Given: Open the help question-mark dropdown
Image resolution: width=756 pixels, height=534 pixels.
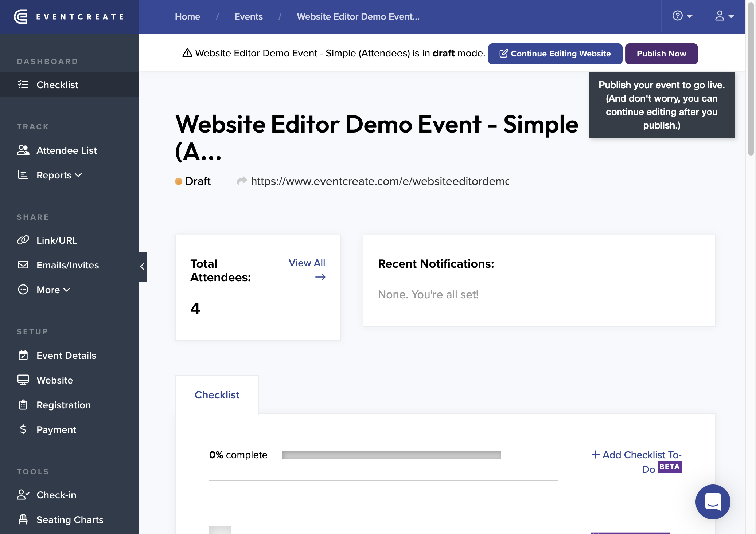Looking at the screenshot, I should [682, 16].
